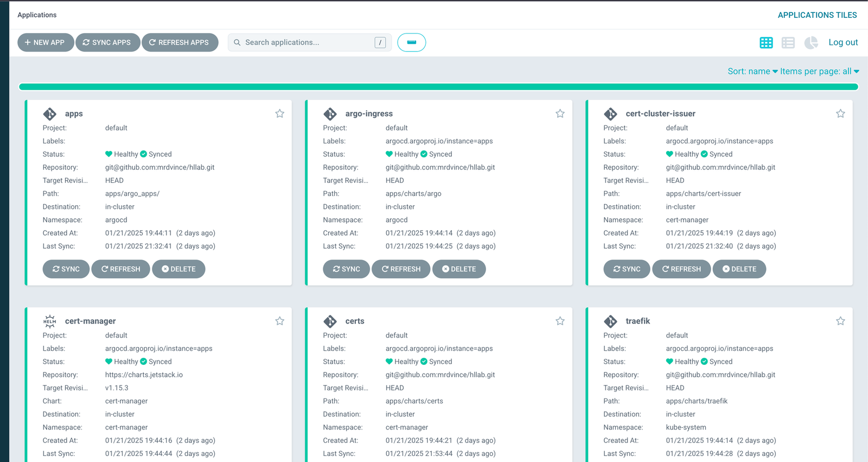This screenshot has height=462, width=868.
Task: Click the apps/charts/certs path value
Action: pyautogui.click(x=414, y=401)
